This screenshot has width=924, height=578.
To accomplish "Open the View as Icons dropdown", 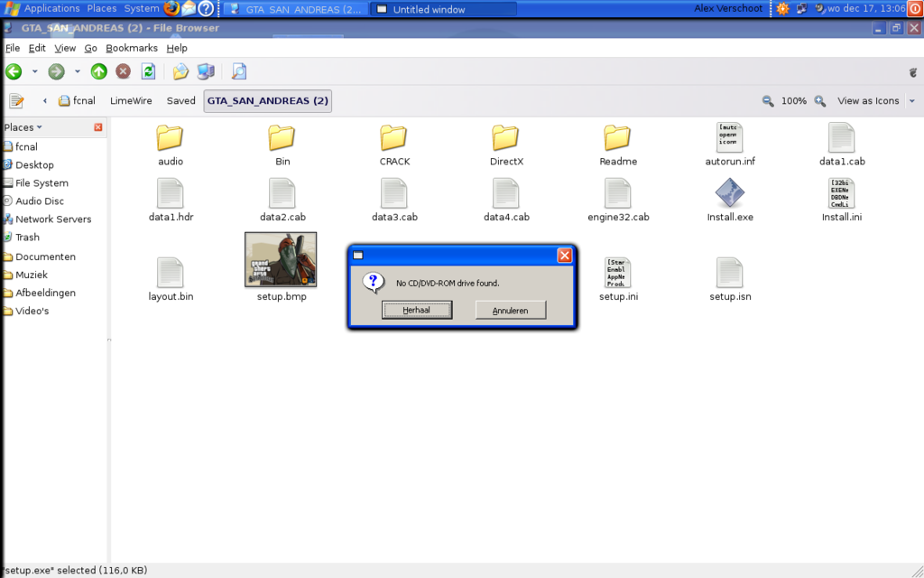I will pyautogui.click(x=871, y=100).
